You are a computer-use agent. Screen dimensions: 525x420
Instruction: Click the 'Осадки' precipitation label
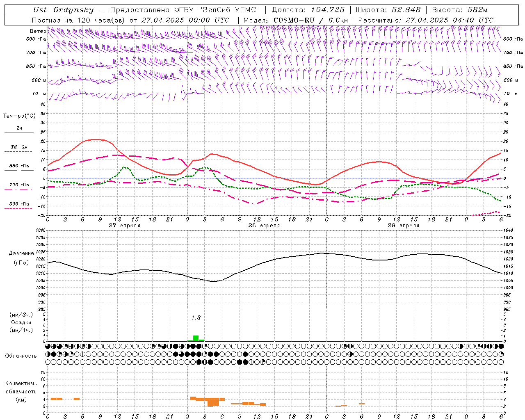21,322
